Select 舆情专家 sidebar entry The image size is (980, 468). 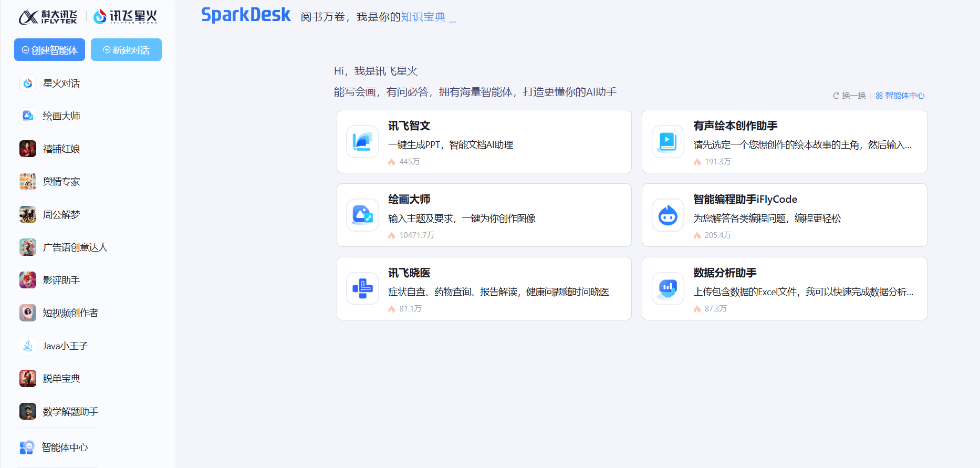[x=61, y=182]
